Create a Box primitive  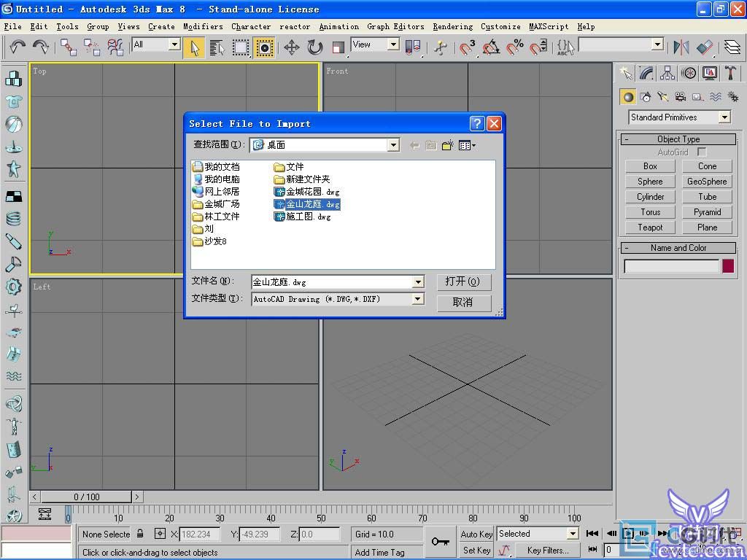tap(650, 166)
